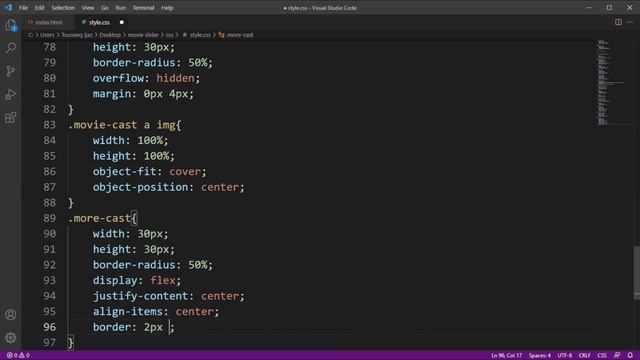
Task: Open the notifications bell
Action: click(630, 356)
